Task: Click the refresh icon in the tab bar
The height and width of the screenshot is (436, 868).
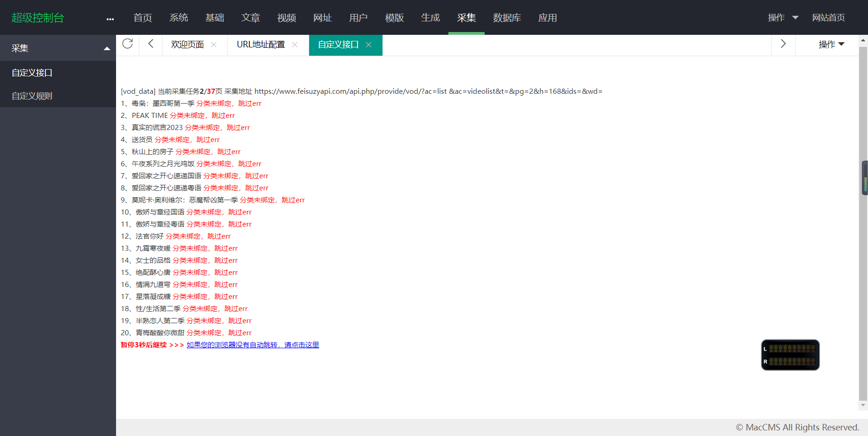Action: pos(128,44)
